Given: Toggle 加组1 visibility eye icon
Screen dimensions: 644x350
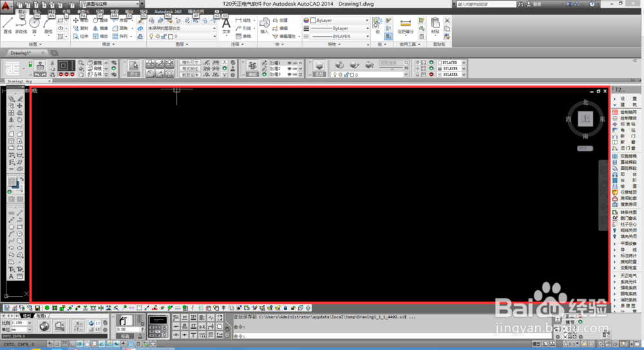Looking at the screenshot, I should pyautogui.click(x=289, y=63).
